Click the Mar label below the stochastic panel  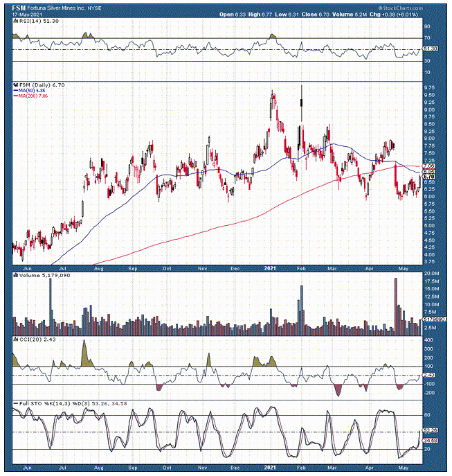coord(332,468)
